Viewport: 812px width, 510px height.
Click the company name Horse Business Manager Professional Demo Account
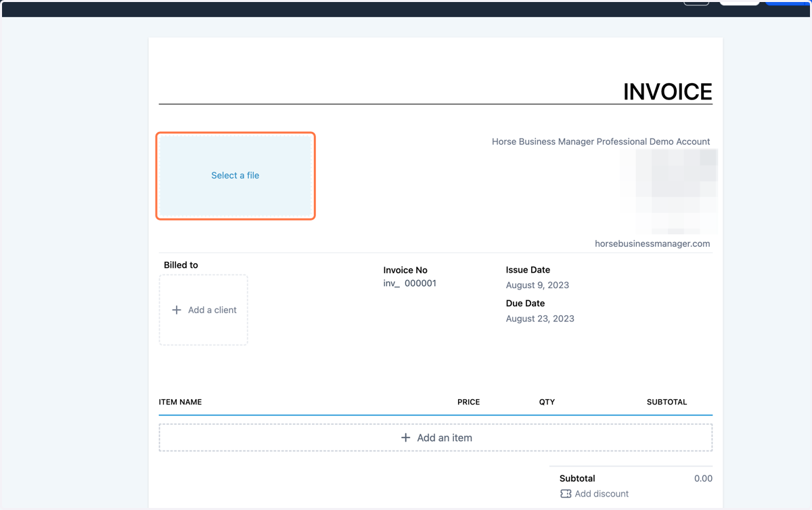pyautogui.click(x=601, y=141)
